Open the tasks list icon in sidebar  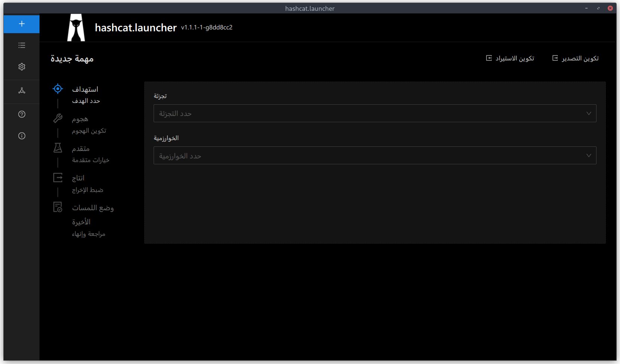tap(22, 45)
